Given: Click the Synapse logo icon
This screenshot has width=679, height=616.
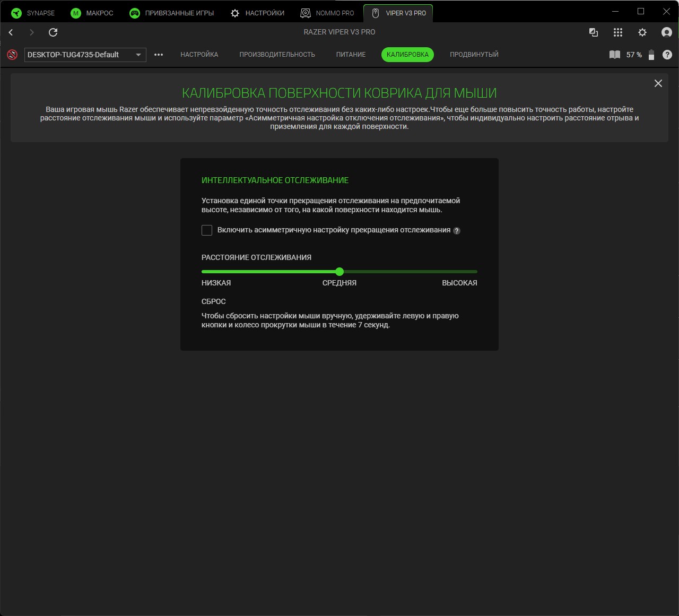Looking at the screenshot, I should [16, 13].
